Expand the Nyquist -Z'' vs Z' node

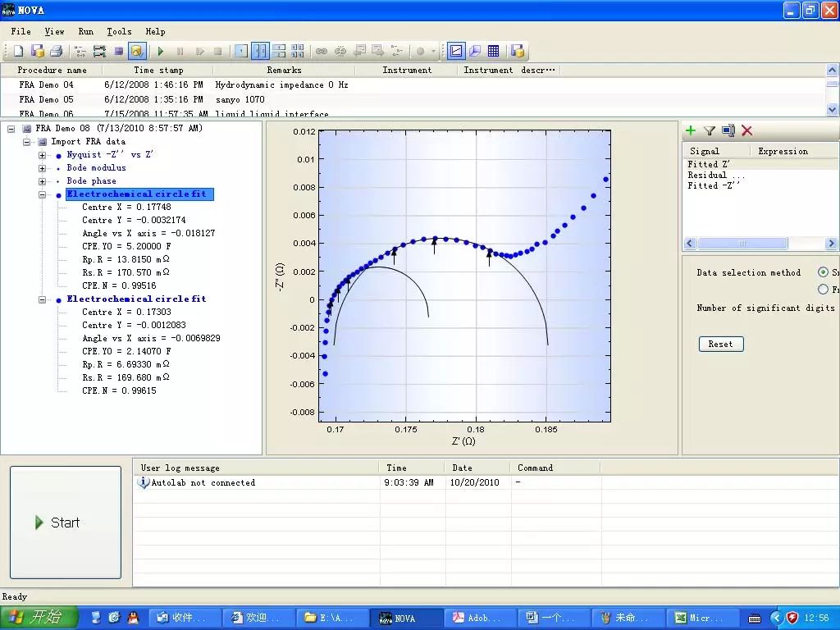point(42,155)
